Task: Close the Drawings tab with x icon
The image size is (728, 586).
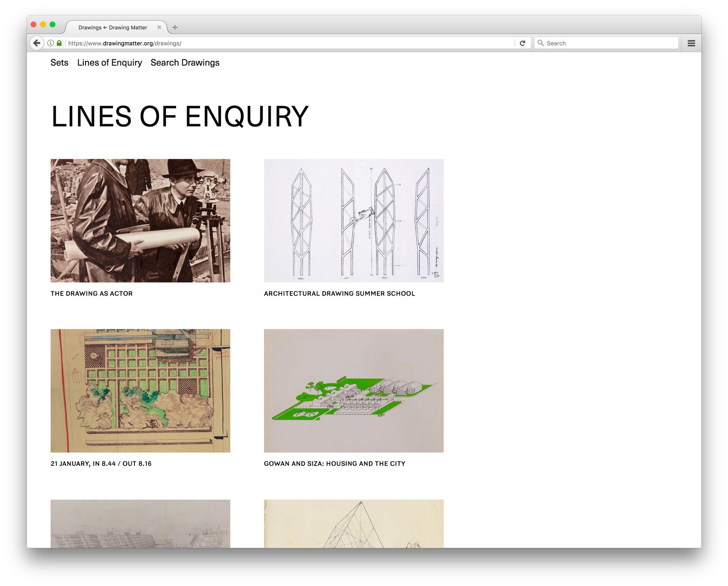Action: tap(159, 27)
